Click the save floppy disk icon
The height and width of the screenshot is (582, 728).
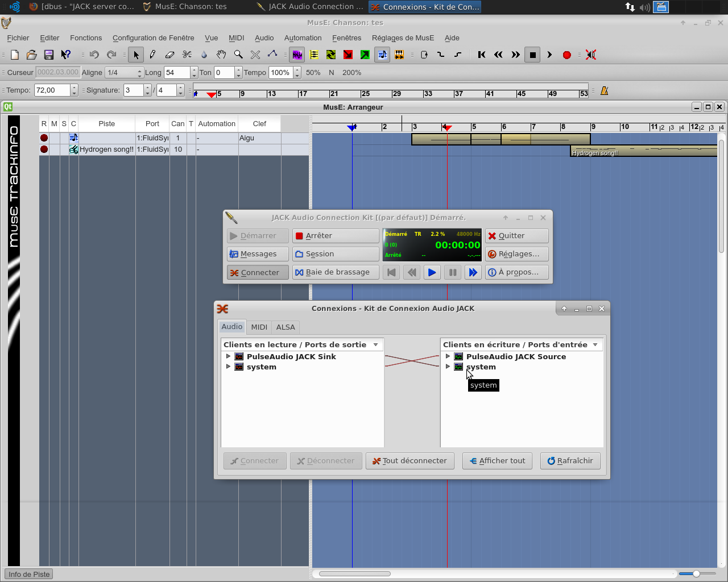[x=49, y=55]
